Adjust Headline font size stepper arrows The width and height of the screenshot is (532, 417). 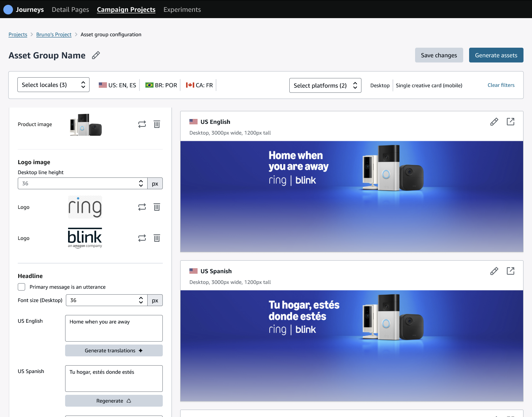point(141,300)
